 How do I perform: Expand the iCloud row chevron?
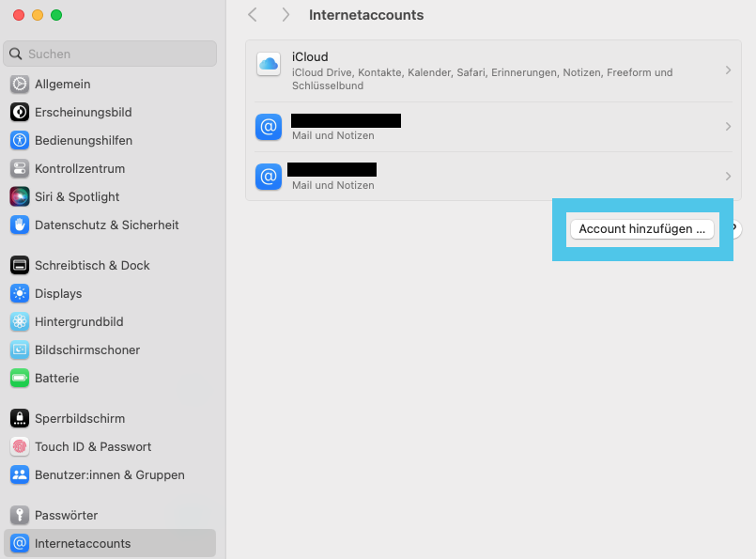click(x=728, y=70)
